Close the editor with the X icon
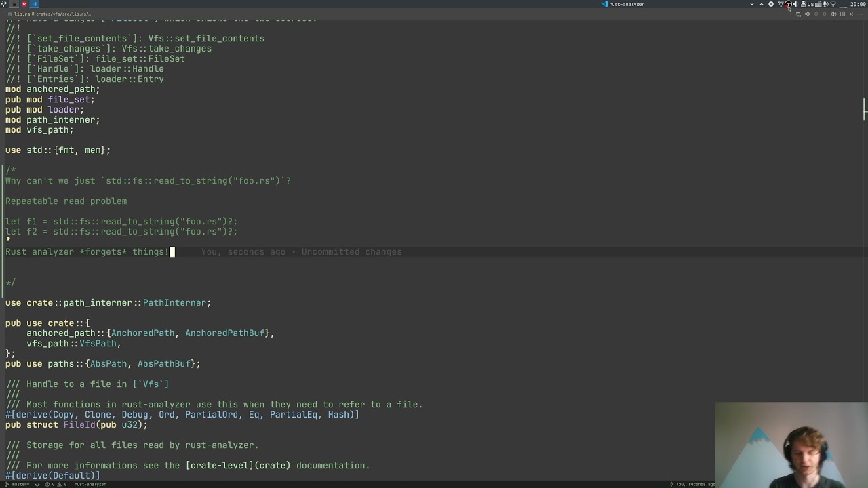 (851, 14)
